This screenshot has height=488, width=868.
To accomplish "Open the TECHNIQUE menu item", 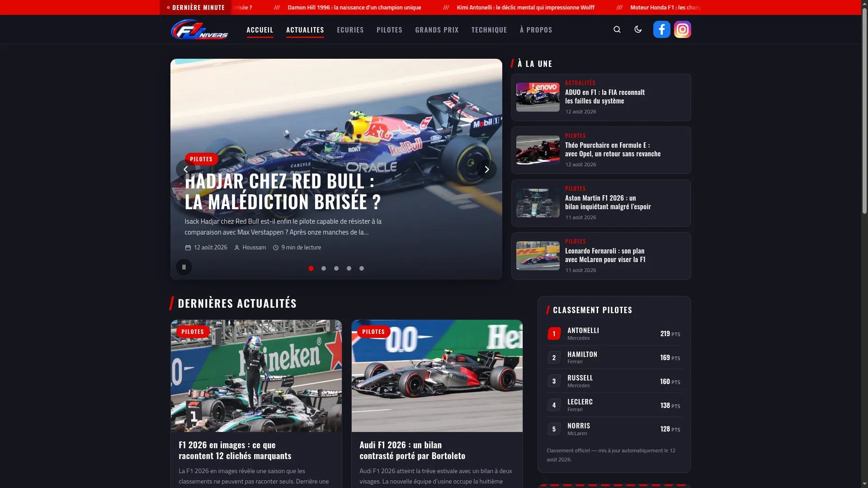I will (x=489, y=30).
